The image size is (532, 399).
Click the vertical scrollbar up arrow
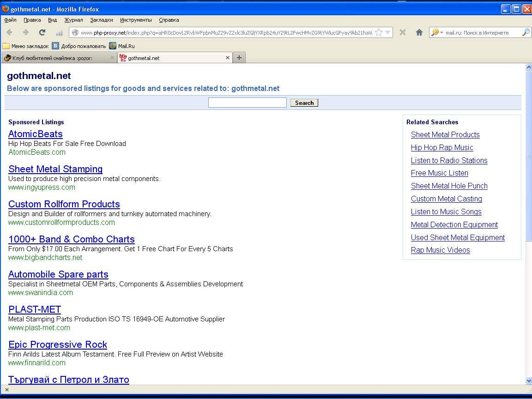pyautogui.click(x=529, y=67)
